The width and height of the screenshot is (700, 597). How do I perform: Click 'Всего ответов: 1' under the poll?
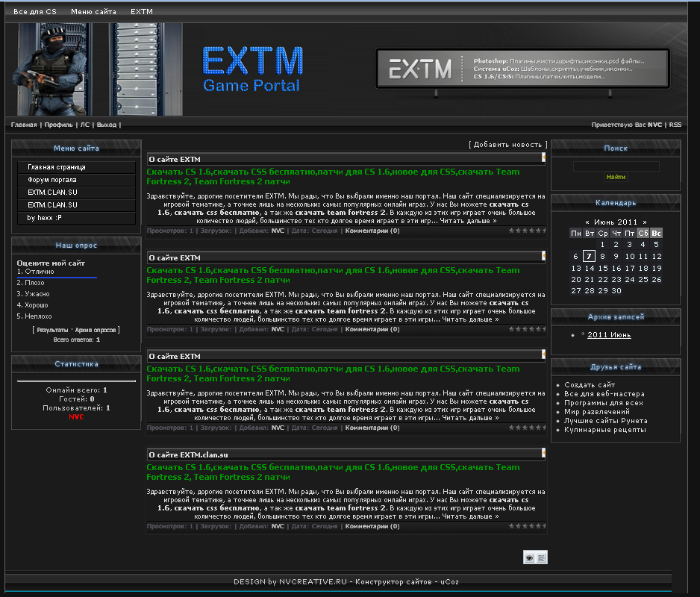(76, 340)
